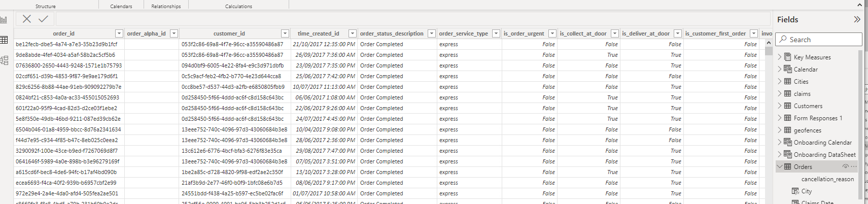This screenshot has height=204, width=868.
Task: Open filter dropdown for is_collect_at_door column
Action: tap(615, 33)
